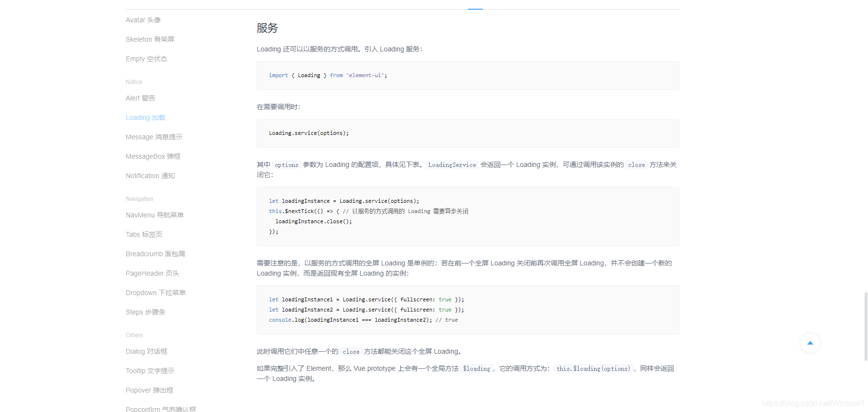
Task: Click the Notice group label in sidebar
Action: [x=134, y=82]
